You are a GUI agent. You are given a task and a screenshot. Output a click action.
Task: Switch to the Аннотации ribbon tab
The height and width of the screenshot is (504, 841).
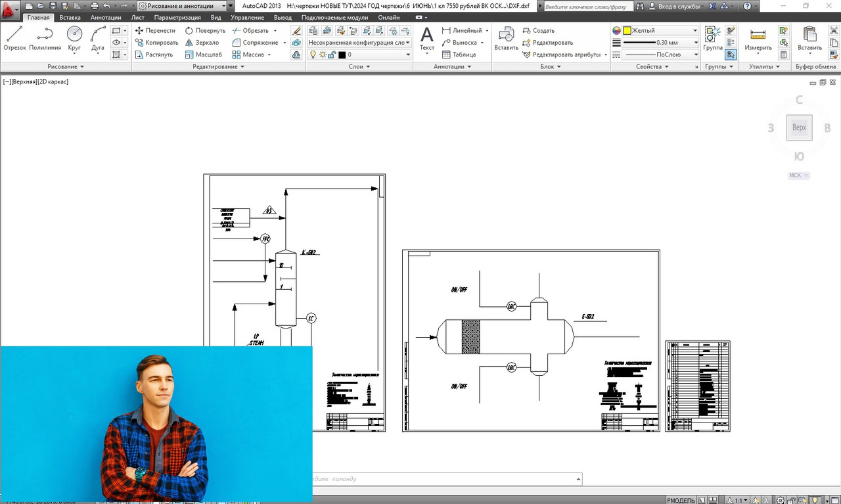click(x=106, y=18)
